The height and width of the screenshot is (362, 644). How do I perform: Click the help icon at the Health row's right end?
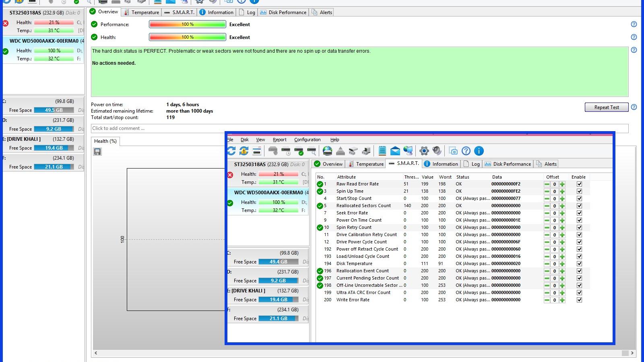[634, 37]
